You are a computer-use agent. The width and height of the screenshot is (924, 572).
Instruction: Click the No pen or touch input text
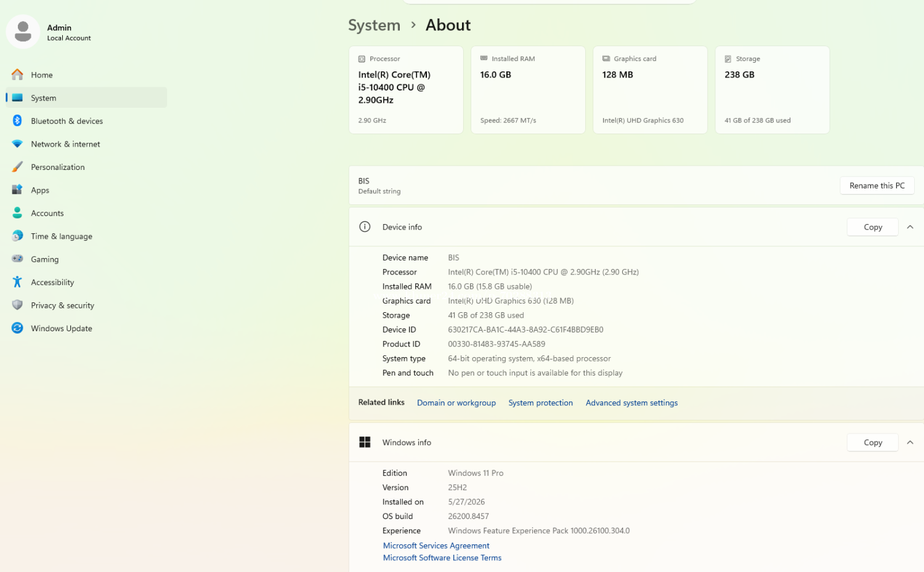[x=535, y=373]
